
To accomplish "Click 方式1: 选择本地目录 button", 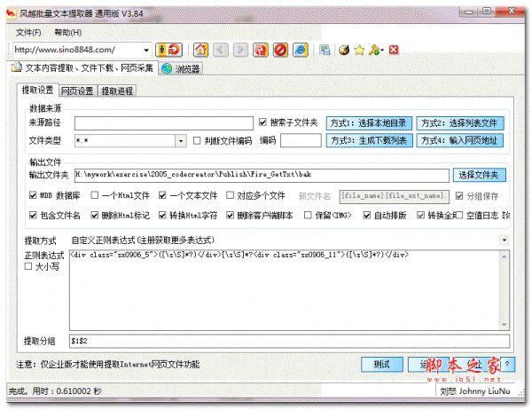I will click(x=369, y=123).
